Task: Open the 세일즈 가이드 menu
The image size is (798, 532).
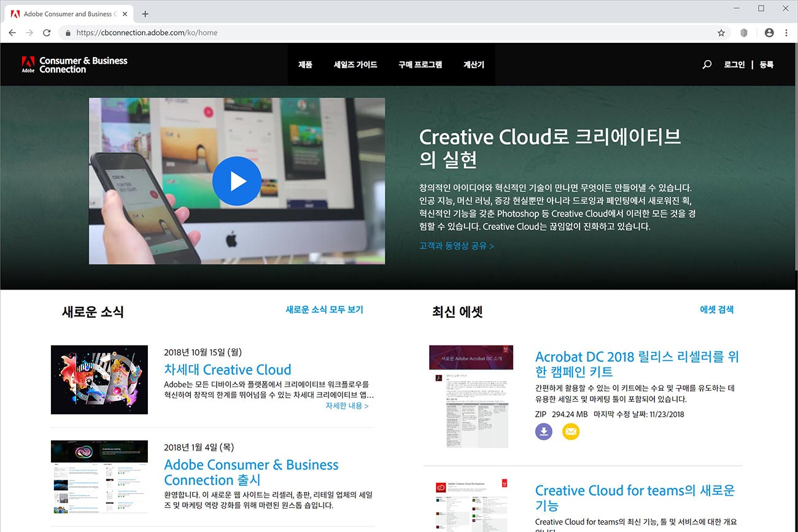Action: click(355, 64)
